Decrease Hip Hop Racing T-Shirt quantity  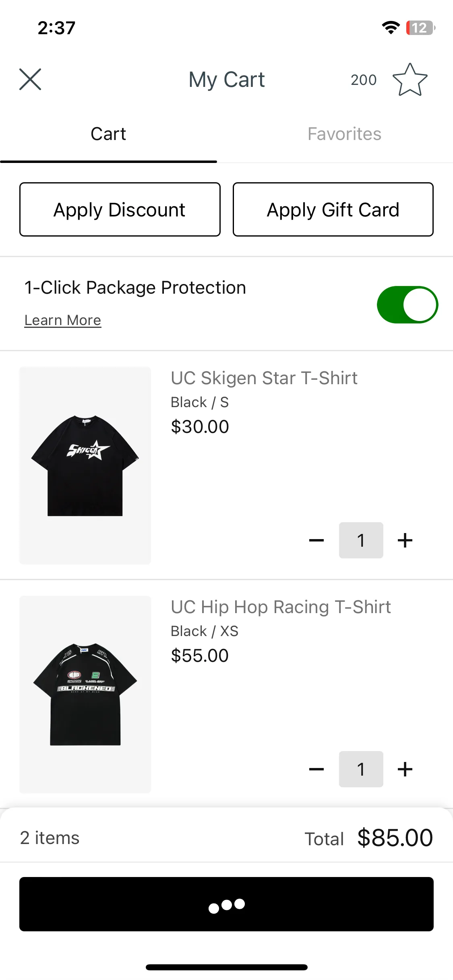pos(316,769)
